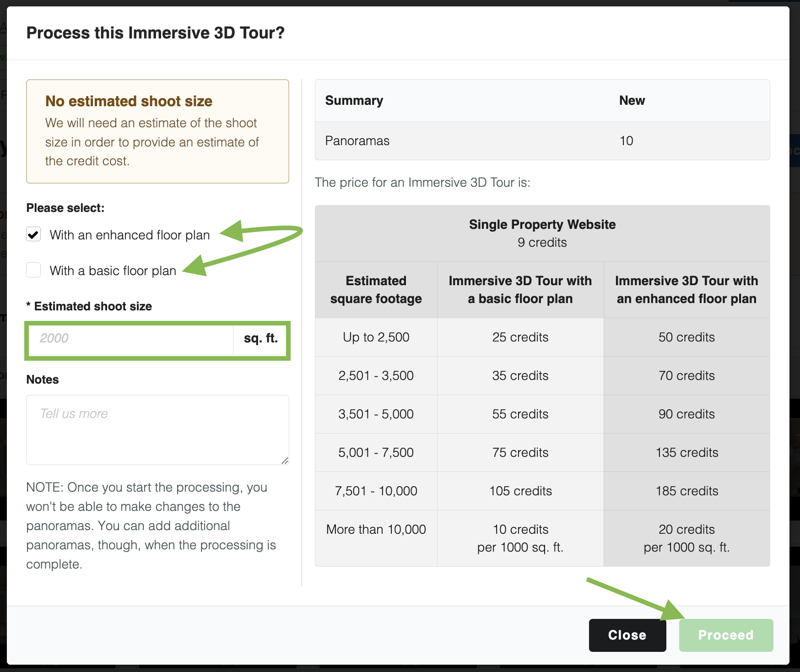Click the '5,001 - 7,500' cell
Image resolution: width=800 pixels, height=672 pixels.
click(376, 453)
